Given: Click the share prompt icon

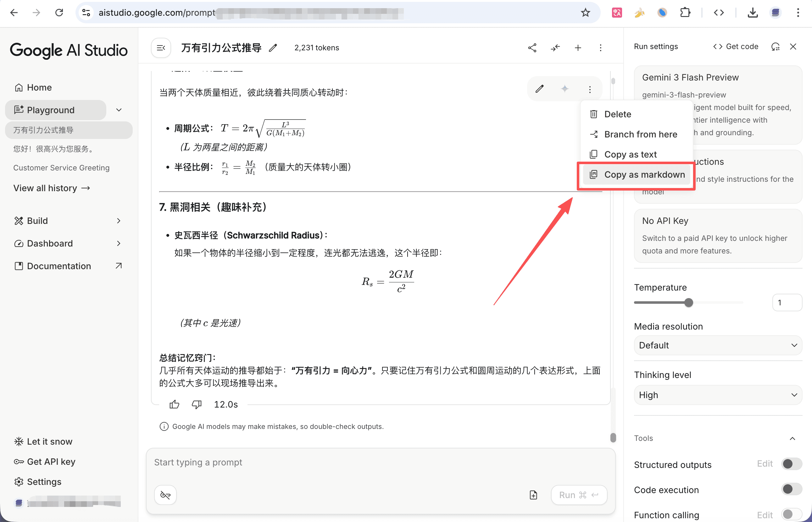Looking at the screenshot, I should pos(532,48).
